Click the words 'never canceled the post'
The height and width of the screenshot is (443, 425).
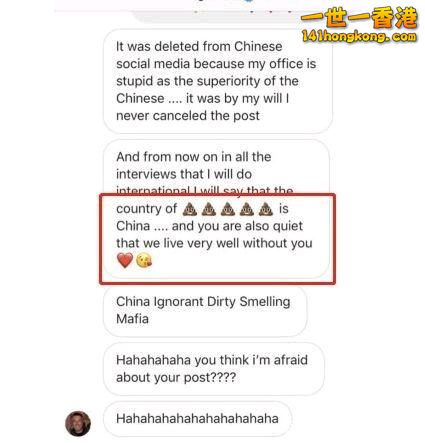[x=188, y=116]
